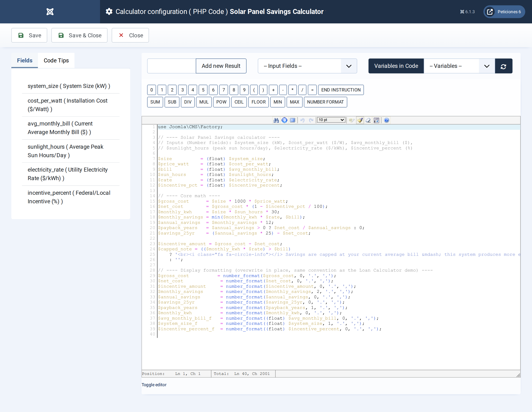Open the Input Fields dropdown
Viewport: 532px width, 412px height.
pos(307,66)
